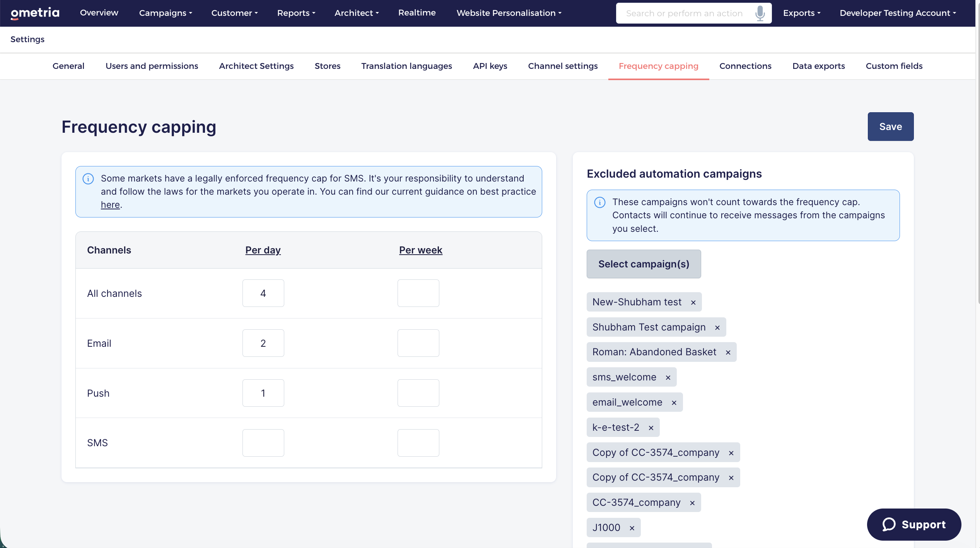This screenshot has height=548, width=980.
Task: Open the Realtime page
Action: pos(417,13)
